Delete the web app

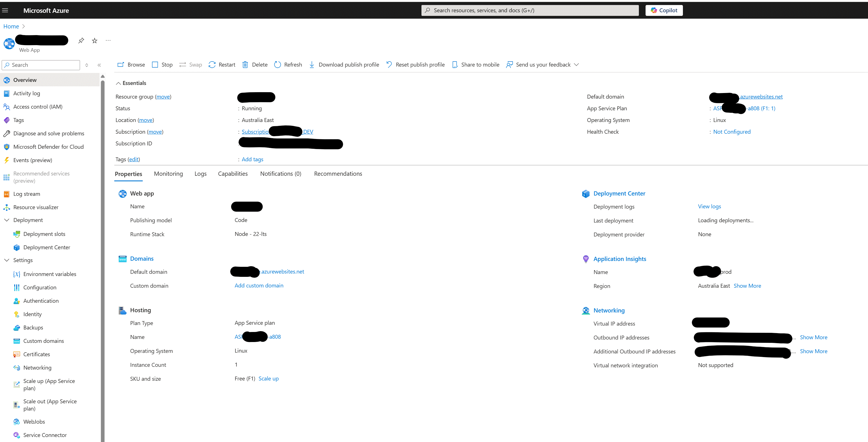point(255,65)
